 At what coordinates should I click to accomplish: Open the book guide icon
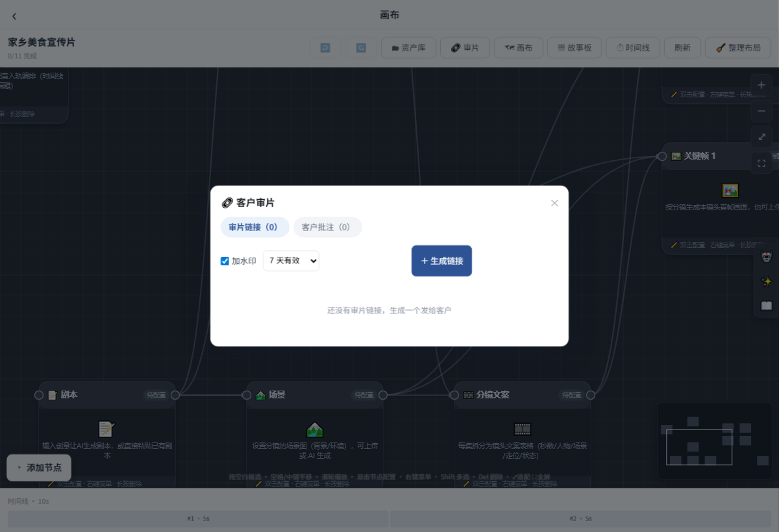coord(767,306)
